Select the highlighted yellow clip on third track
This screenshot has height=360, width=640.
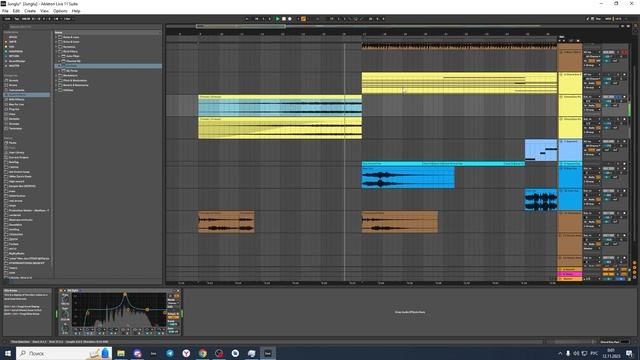280,106
